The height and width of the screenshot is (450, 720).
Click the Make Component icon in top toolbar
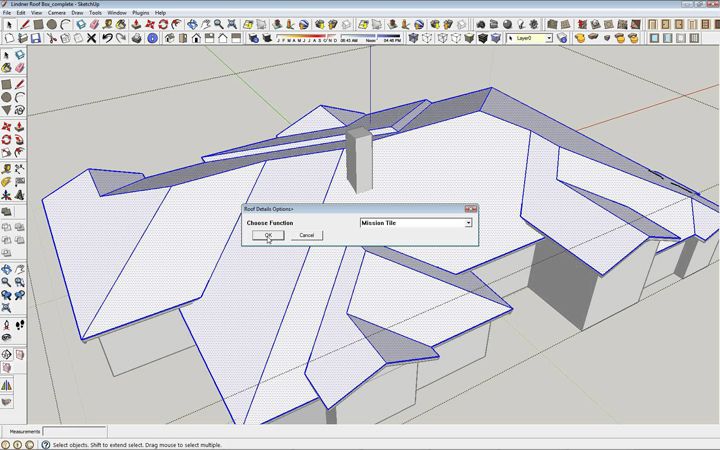(81, 24)
